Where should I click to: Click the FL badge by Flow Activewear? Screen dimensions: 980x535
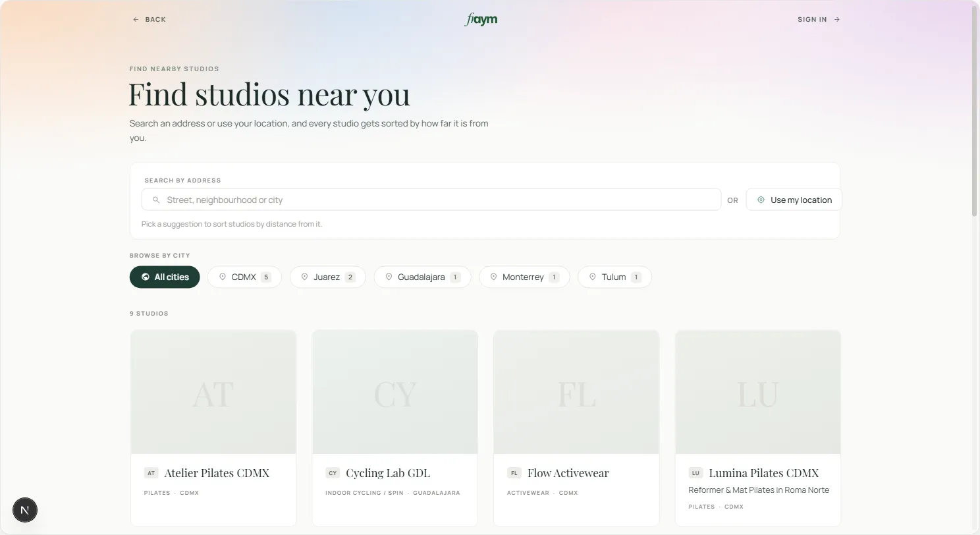point(514,473)
